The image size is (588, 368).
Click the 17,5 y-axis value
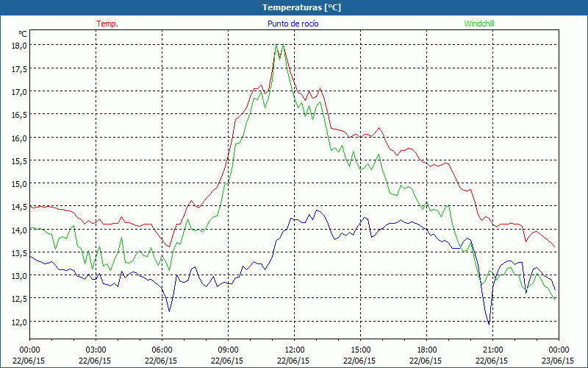coord(20,68)
